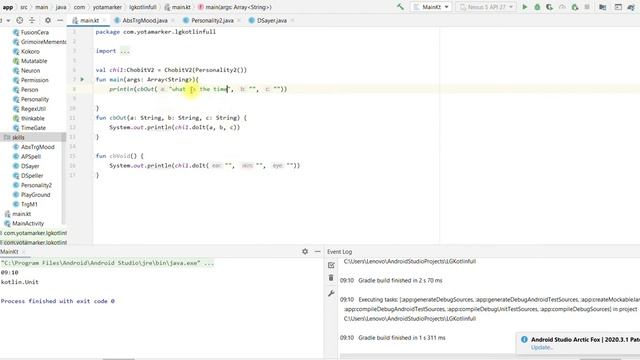The width and height of the screenshot is (640, 360).
Task: Select the MainKt tab in the Run panel
Action: pos(9,252)
